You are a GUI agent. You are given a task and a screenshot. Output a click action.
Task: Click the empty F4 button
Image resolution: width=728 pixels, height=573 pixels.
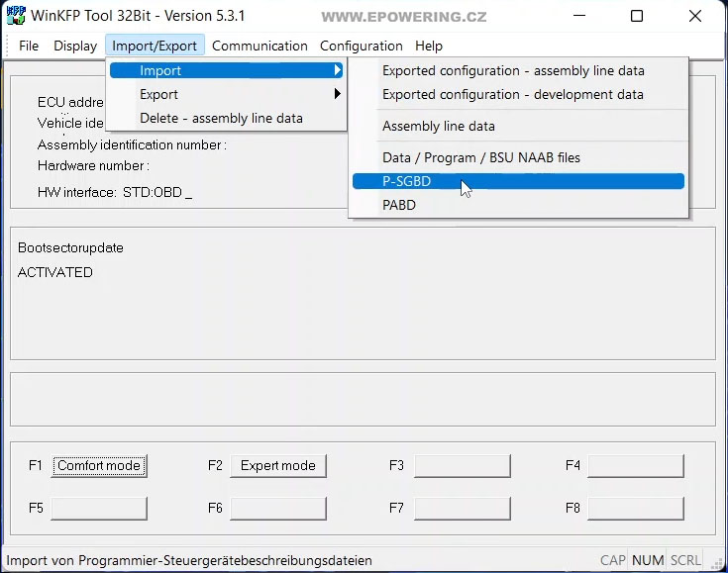[636, 465]
